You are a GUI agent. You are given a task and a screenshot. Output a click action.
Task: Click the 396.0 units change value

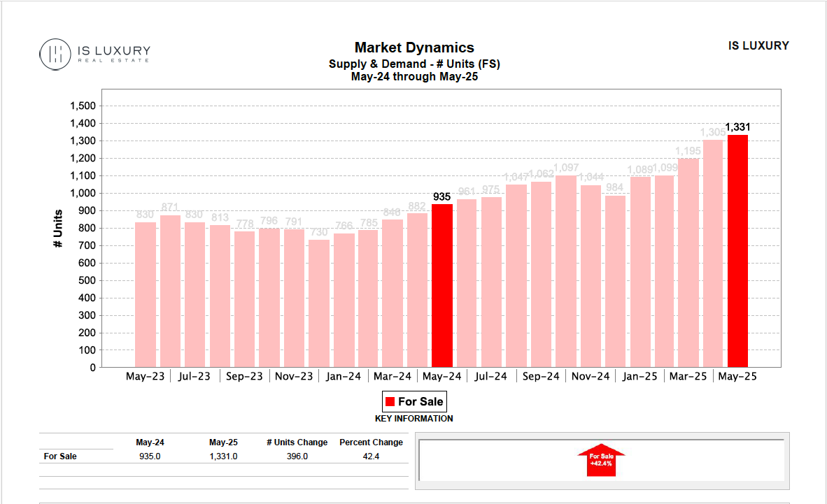tap(297, 456)
